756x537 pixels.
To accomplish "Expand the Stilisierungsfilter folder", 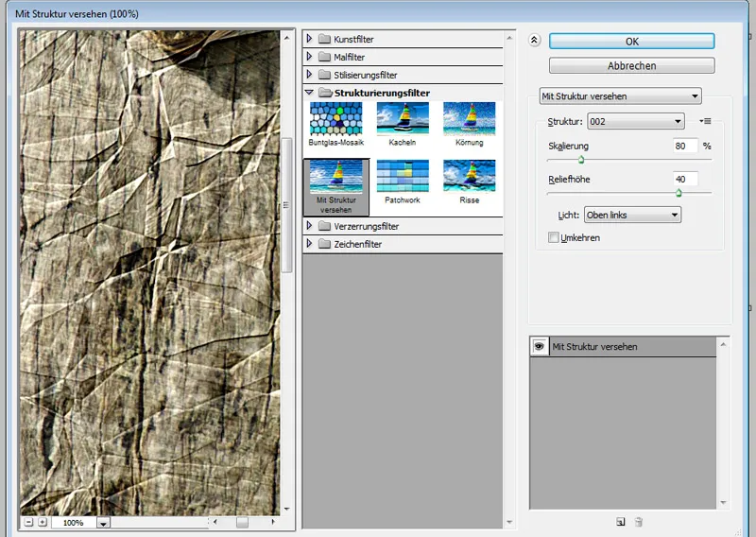I will (x=310, y=75).
